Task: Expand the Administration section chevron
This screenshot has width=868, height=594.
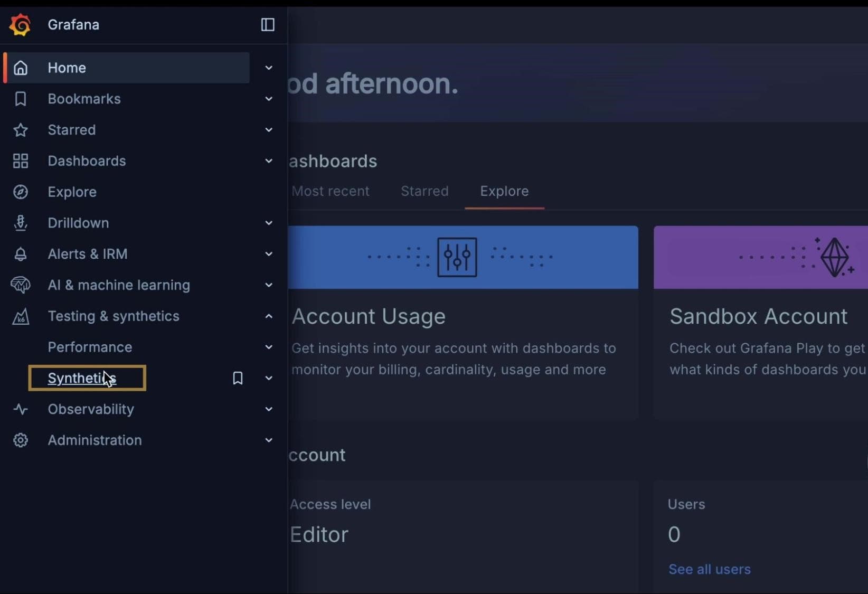Action: pyautogui.click(x=269, y=440)
